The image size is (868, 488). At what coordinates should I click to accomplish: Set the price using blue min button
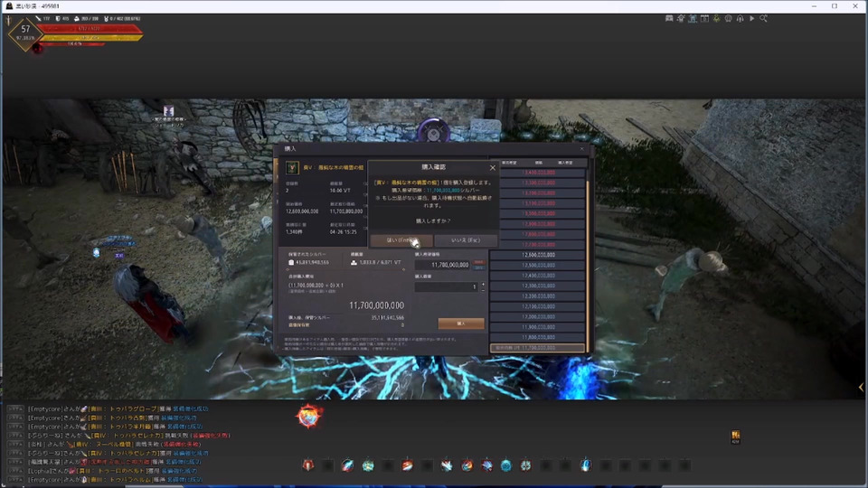coord(479,267)
